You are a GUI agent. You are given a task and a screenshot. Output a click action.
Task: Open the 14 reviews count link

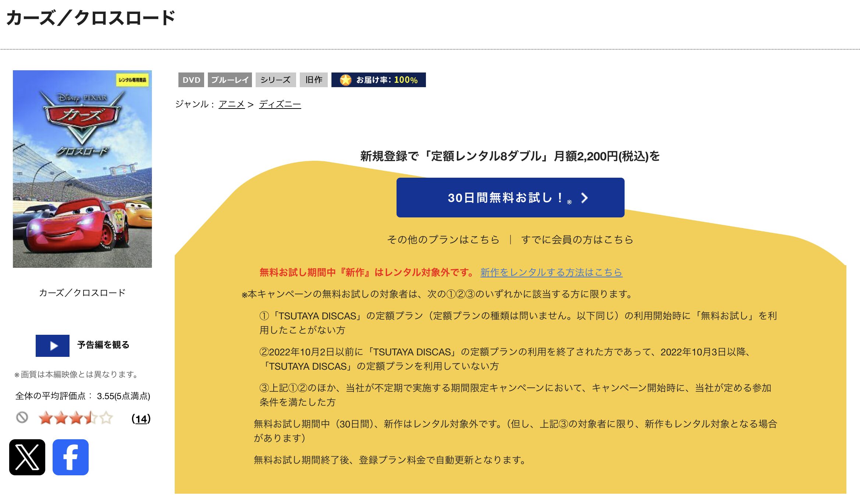(x=141, y=419)
